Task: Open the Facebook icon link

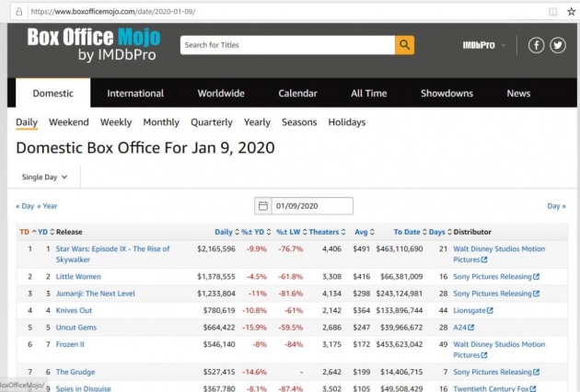Action: [536, 45]
